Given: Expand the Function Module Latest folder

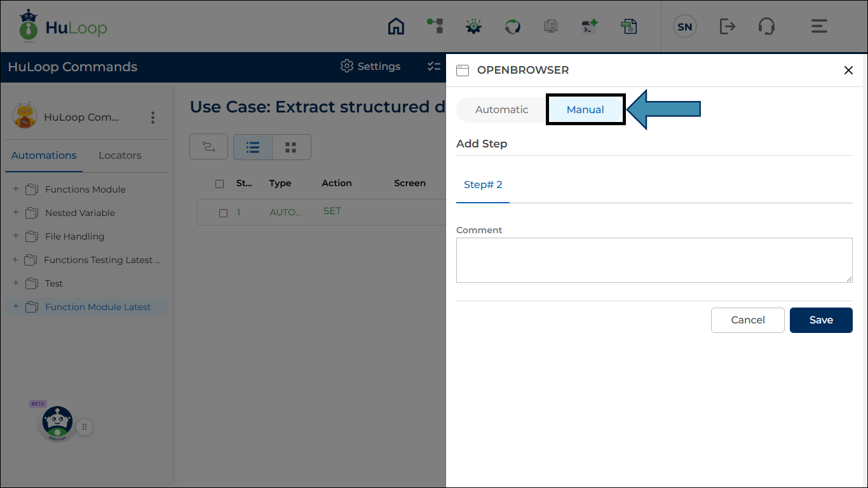Looking at the screenshot, I should click(x=16, y=306).
